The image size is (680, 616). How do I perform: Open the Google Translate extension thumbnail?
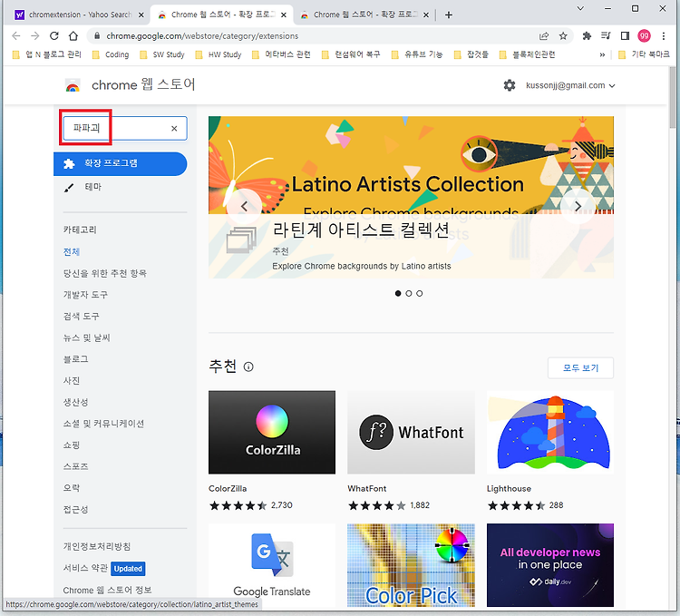[272, 565]
